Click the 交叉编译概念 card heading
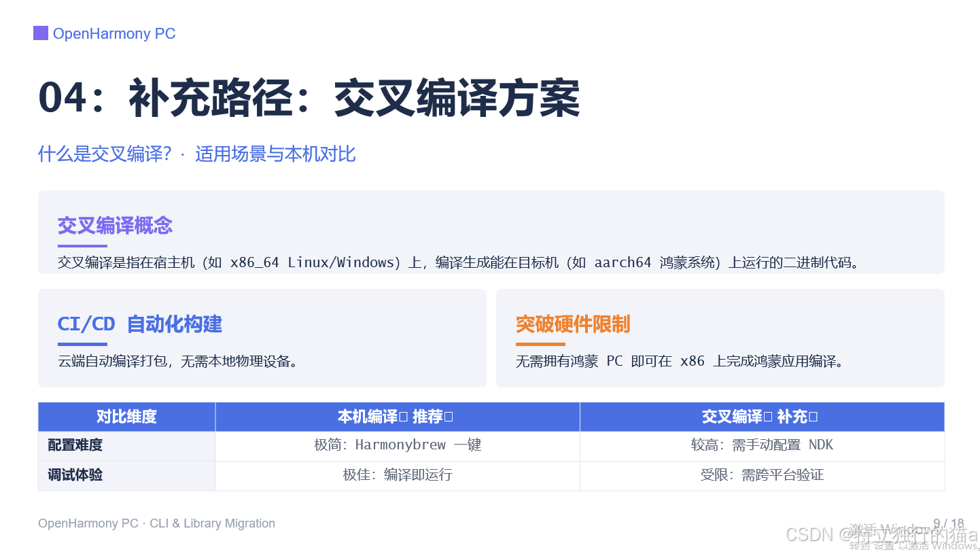Viewport: 980px width, 552px height. (x=115, y=226)
